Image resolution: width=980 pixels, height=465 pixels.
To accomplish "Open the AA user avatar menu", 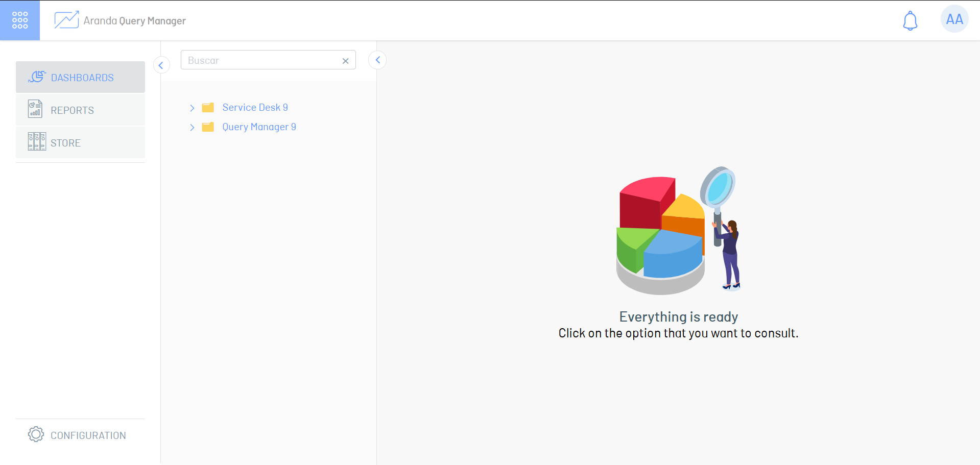I will (954, 19).
